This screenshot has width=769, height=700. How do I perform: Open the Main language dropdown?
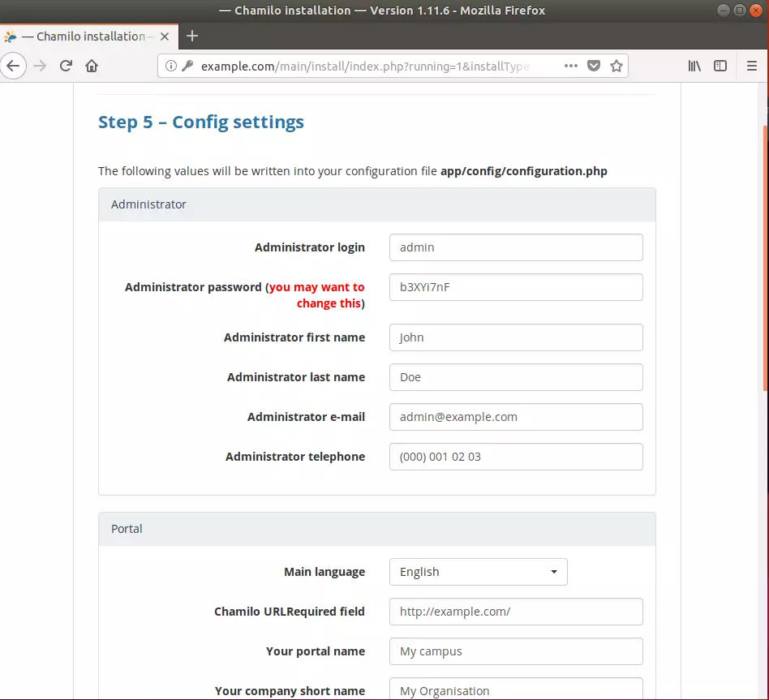pyautogui.click(x=478, y=572)
